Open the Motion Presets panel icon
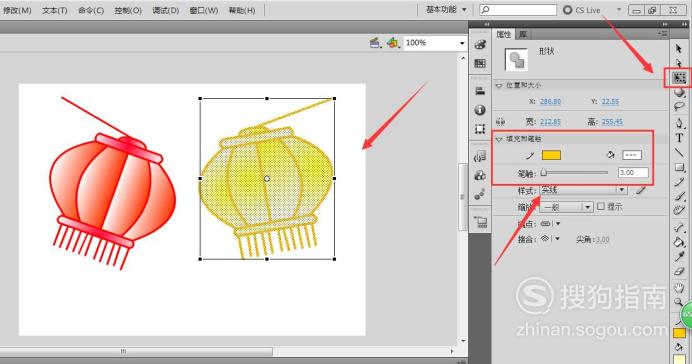 480,195
